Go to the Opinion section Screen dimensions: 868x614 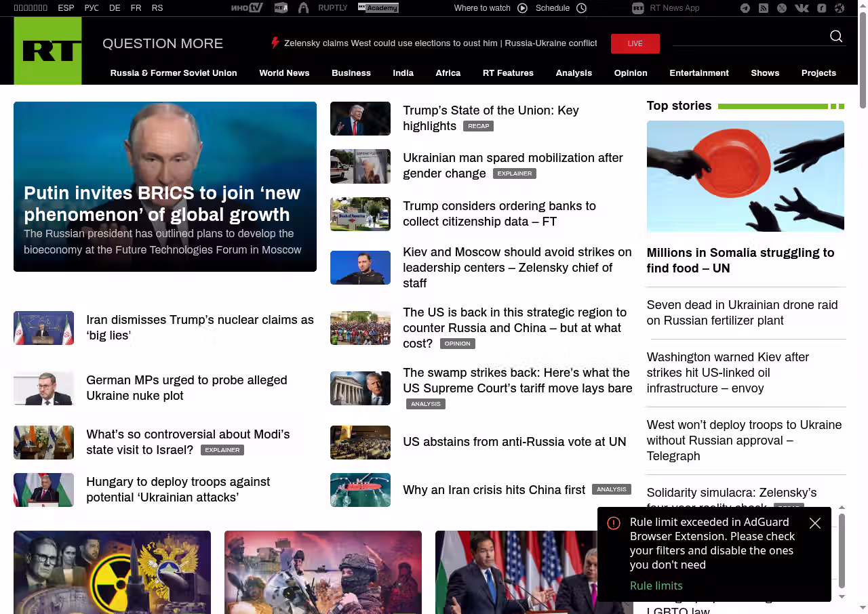(x=631, y=73)
